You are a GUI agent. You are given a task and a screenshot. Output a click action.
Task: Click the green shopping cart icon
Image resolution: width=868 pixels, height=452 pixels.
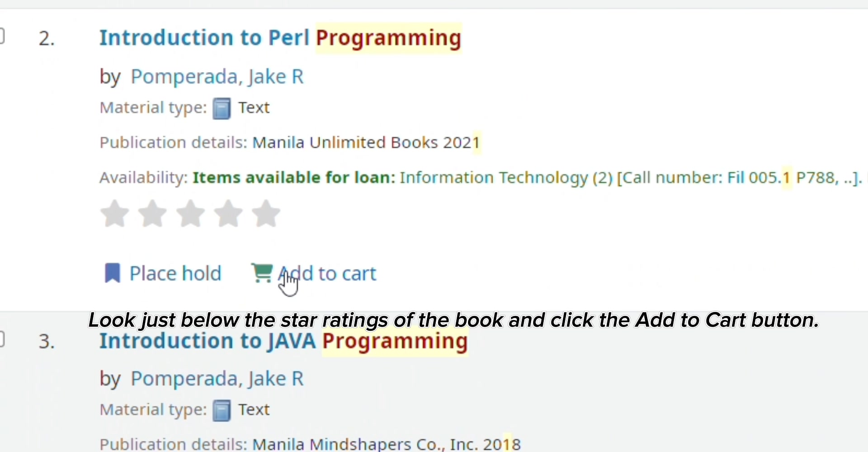262,273
